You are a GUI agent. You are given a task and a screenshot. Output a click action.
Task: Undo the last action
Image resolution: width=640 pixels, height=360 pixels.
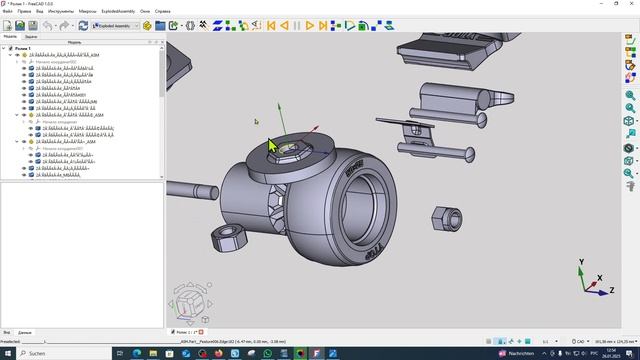click(47, 26)
